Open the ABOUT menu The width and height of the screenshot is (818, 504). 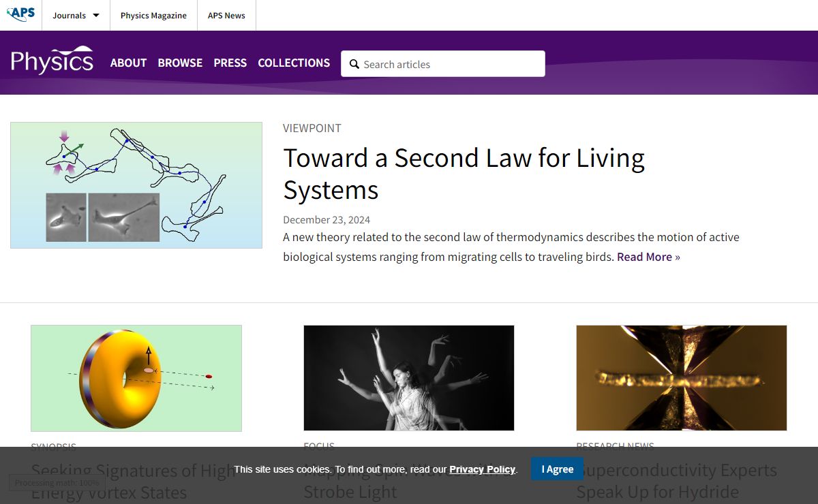coord(128,63)
